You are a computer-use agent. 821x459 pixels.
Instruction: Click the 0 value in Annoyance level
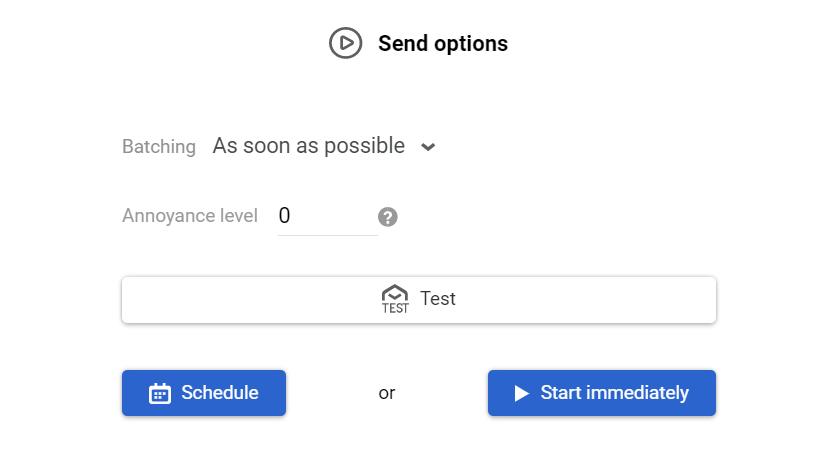285,215
